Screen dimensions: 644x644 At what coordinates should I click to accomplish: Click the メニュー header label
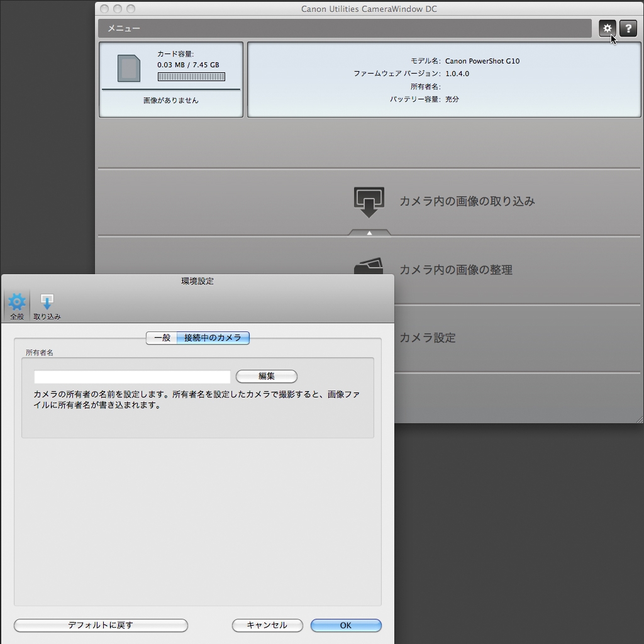click(x=124, y=28)
